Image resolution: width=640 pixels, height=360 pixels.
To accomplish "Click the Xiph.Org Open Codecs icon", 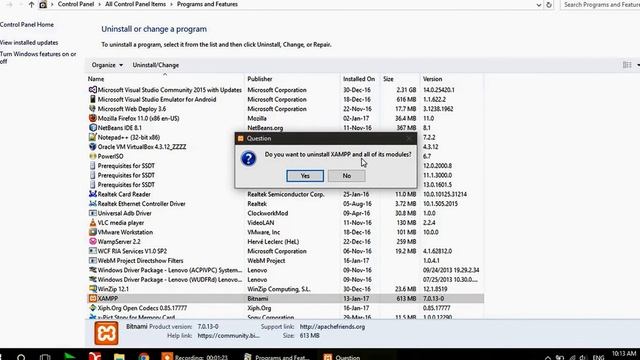I will coord(93,308).
